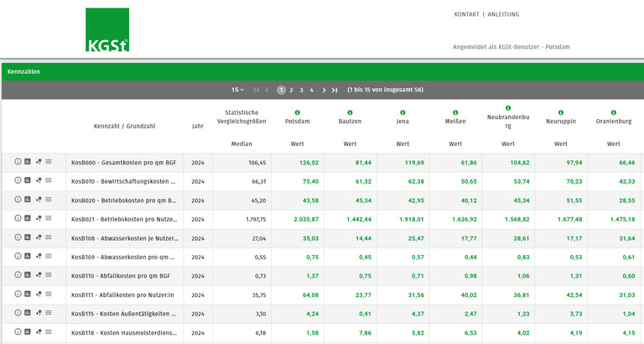Click scatter plot icon for KosB111 row

click(x=39, y=294)
